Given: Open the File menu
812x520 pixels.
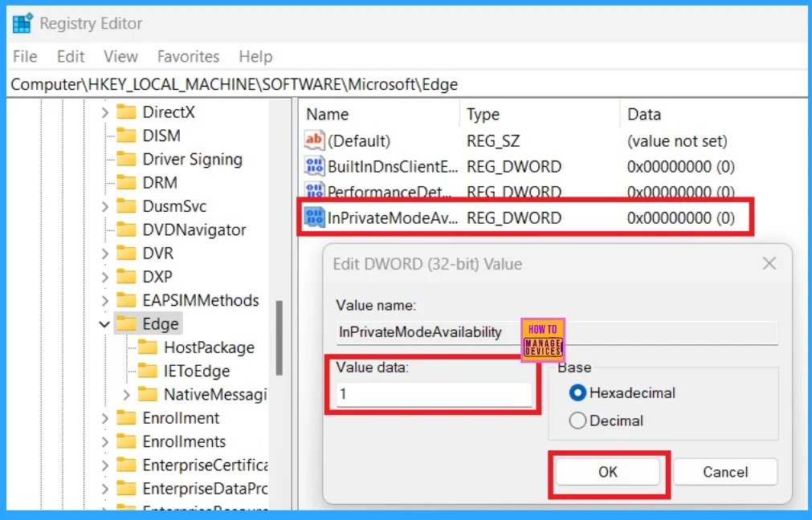Looking at the screenshot, I should [25, 56].
